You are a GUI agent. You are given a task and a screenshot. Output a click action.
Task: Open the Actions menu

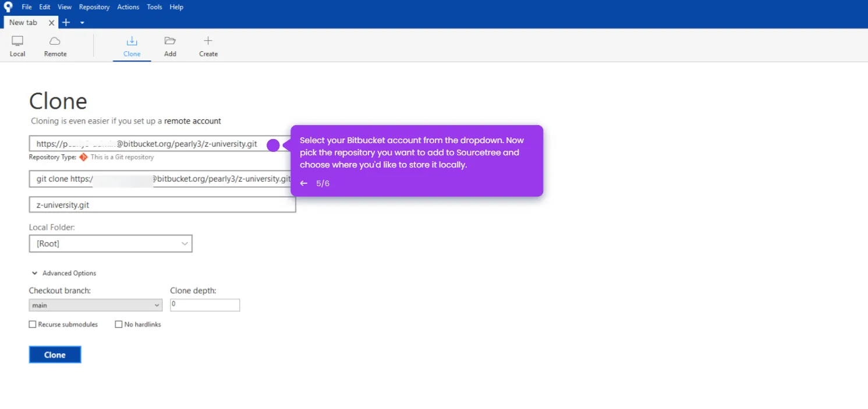128,7
